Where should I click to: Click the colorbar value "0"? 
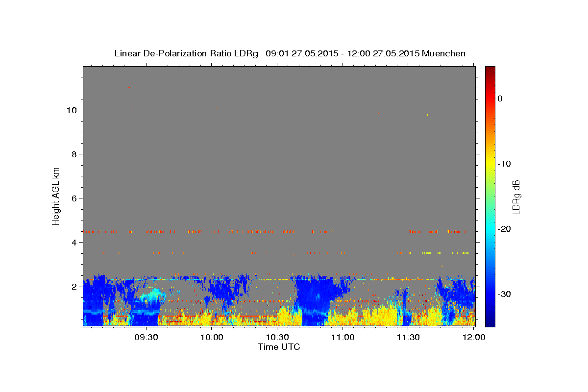point(500,98)
